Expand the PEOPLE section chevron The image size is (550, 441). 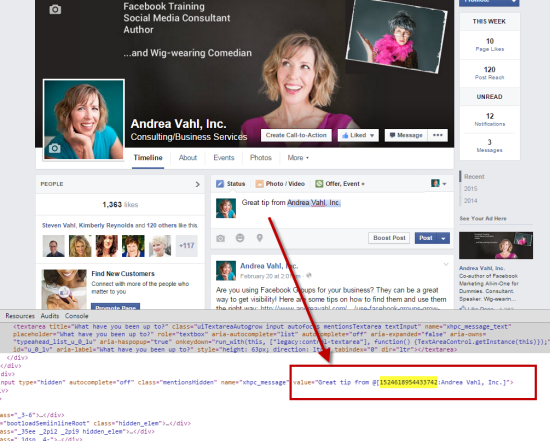point(197,184)
